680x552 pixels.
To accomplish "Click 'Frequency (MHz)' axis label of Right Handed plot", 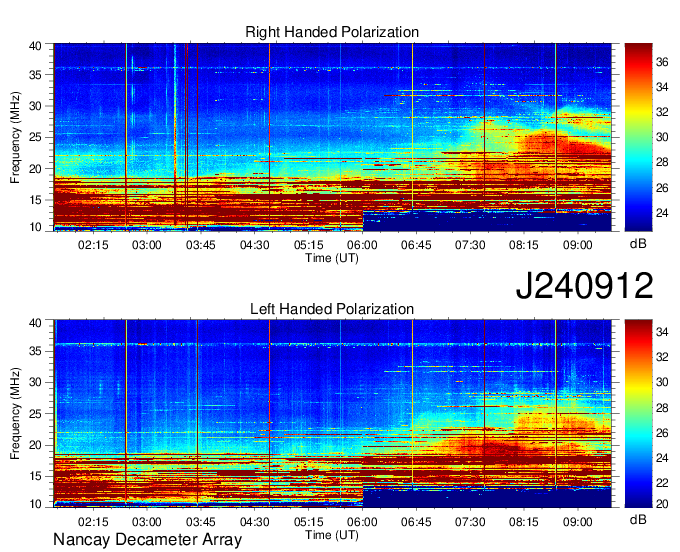I will [15, 137].
